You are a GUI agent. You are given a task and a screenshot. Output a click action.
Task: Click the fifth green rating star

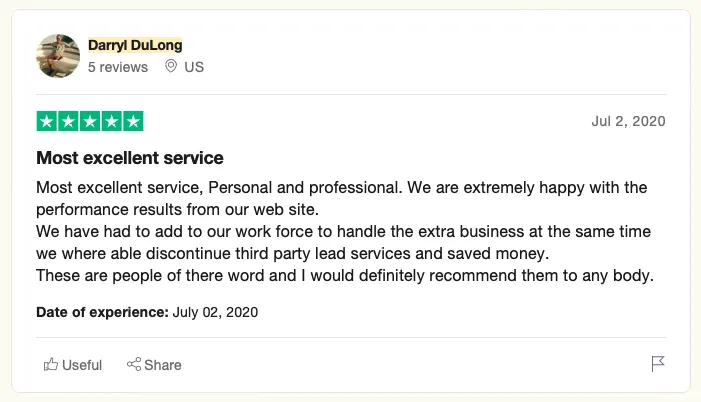click(x=134, y=122)
